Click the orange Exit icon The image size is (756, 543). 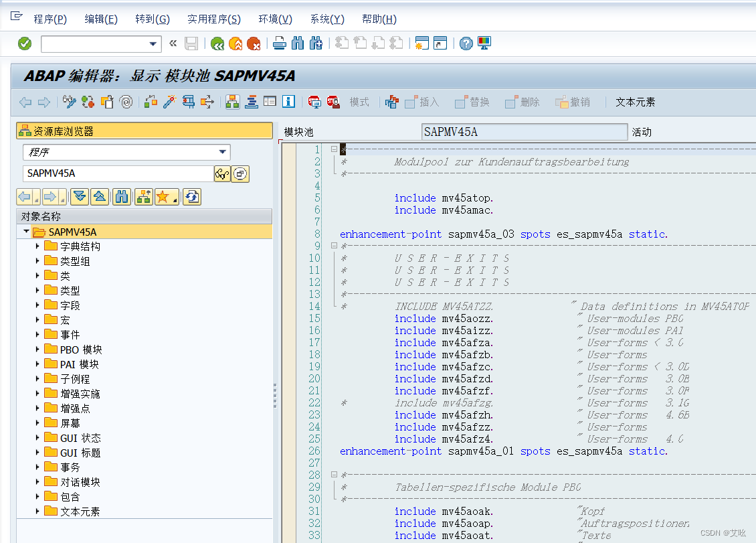[x=235, y=44]
